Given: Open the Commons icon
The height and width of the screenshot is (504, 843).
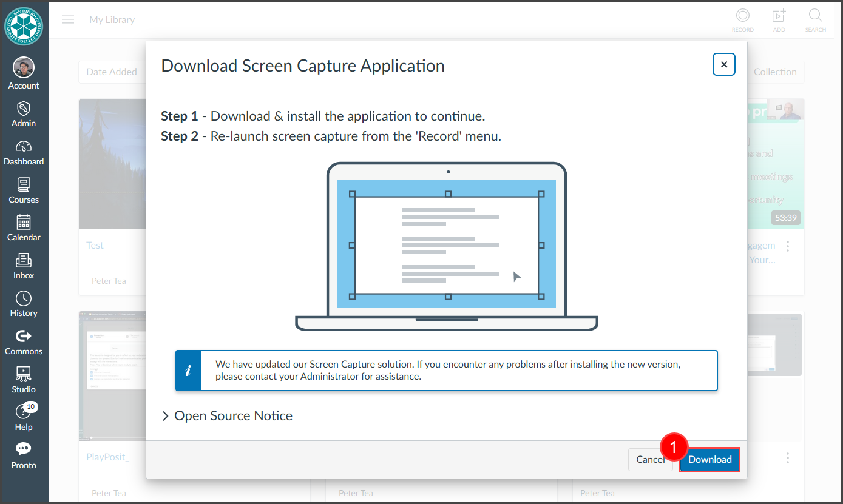Looking at the screenshot, I should tap(24, 337).
